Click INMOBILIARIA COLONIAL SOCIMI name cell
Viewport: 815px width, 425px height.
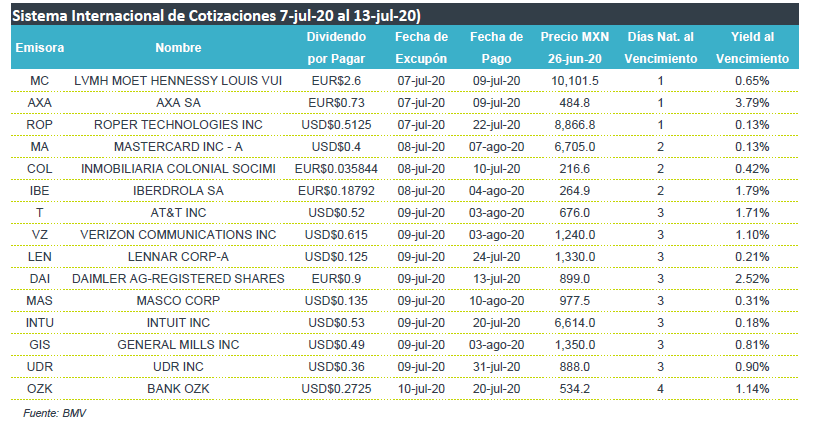[178, 169]
